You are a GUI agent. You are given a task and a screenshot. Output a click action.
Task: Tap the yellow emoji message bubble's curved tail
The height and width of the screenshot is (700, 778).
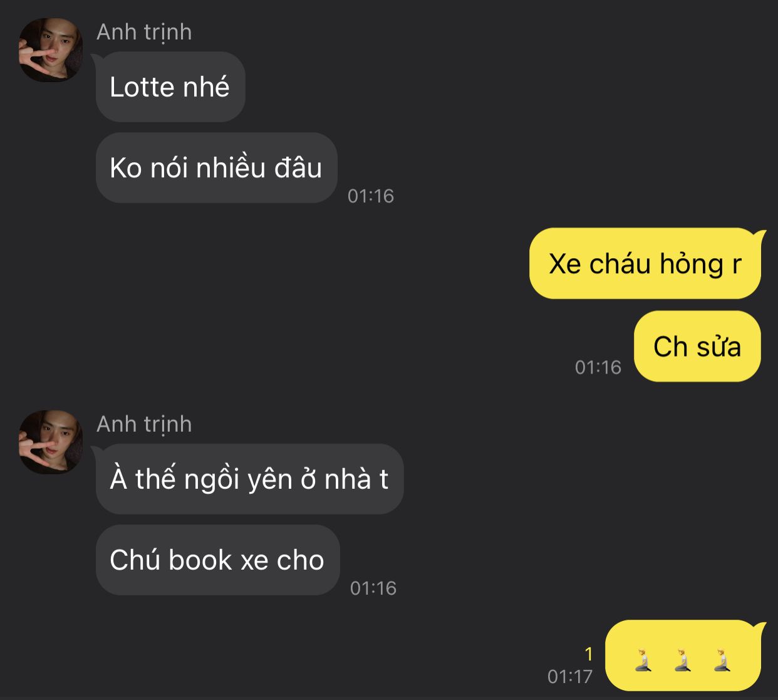(760, 627)
